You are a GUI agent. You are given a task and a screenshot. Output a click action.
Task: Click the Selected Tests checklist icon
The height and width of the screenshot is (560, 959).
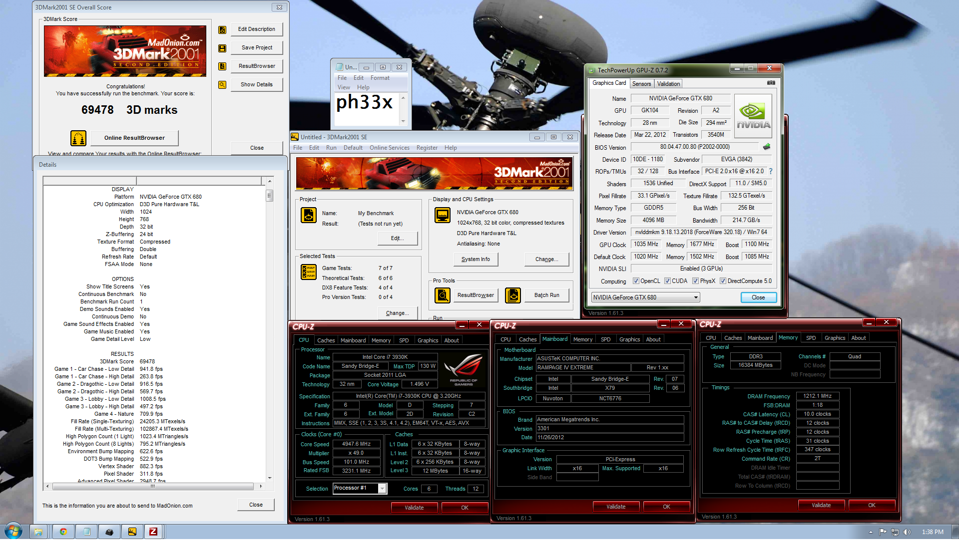pos(308,272)
